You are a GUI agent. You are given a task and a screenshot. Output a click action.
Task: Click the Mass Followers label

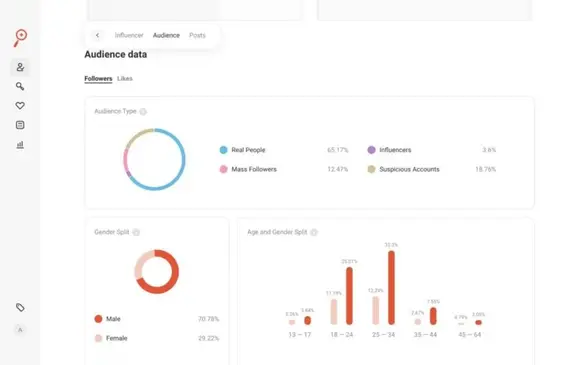tap(254, 169)
